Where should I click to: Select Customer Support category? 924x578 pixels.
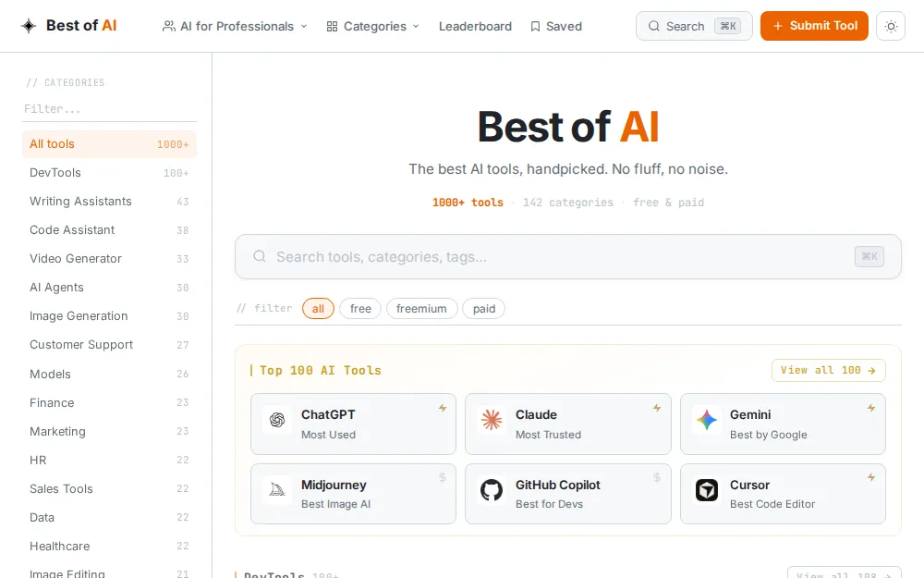tap(109, 345)
